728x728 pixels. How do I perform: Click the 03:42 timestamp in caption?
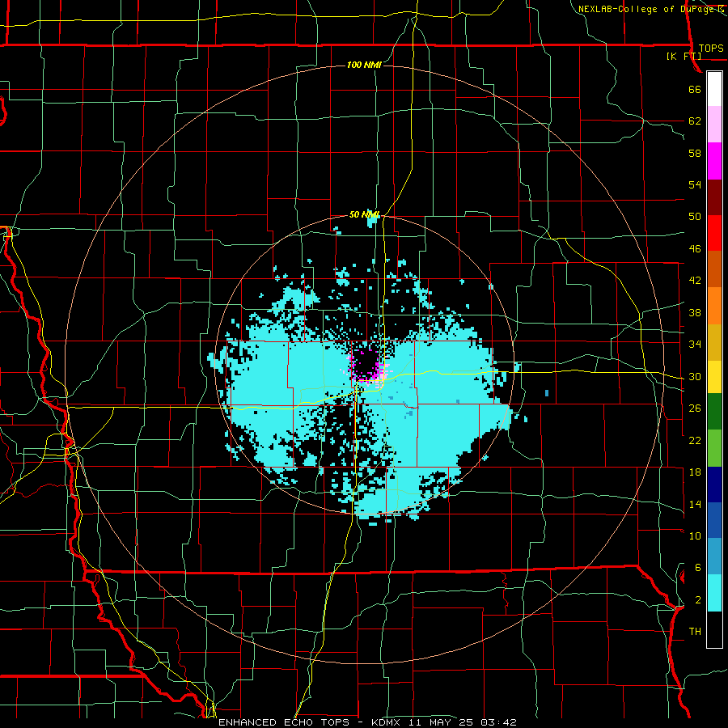pos(499,722)
